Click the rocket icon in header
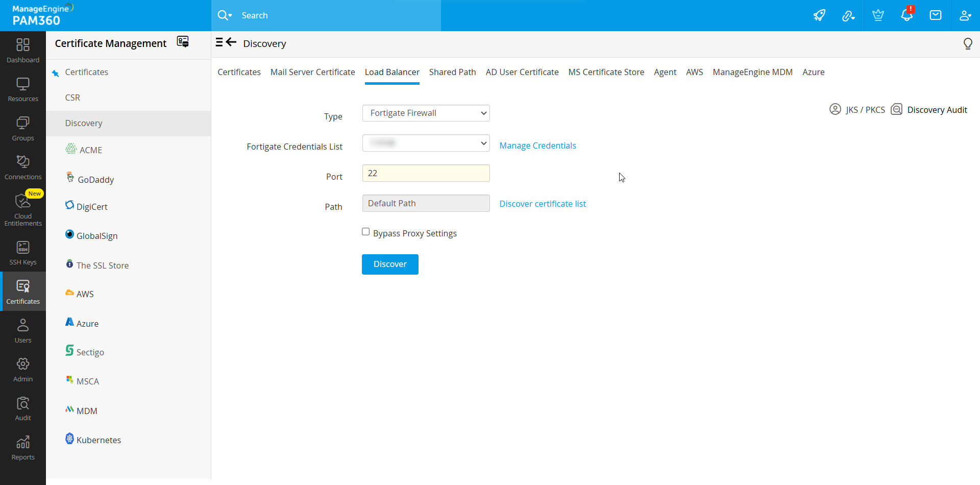Image resolution: width=980 pixels, height=485 pixels. coord(819,15)
